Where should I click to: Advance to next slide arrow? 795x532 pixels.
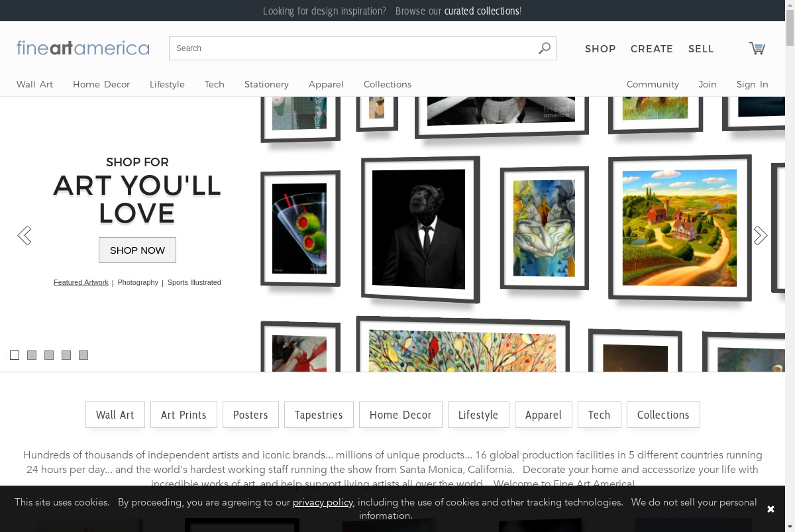coord(761,235)
